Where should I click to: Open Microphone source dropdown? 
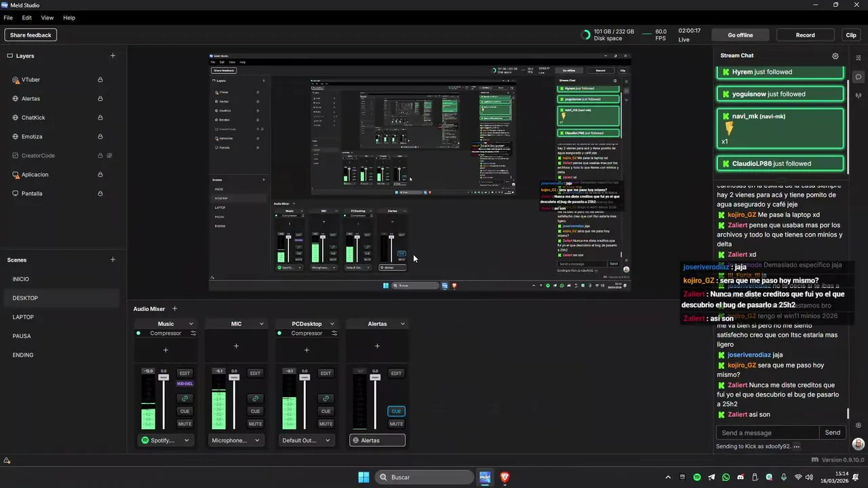pyautogui.click(x=236, y=441)
